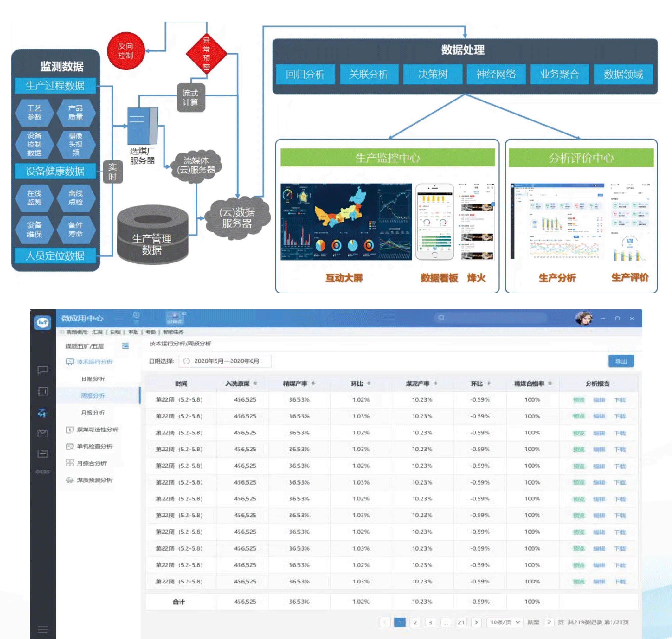This screenshot has height=639, width=672.
Task: Sort 环比 column beside 精煤产率
Action: click(x=369, y=383)
